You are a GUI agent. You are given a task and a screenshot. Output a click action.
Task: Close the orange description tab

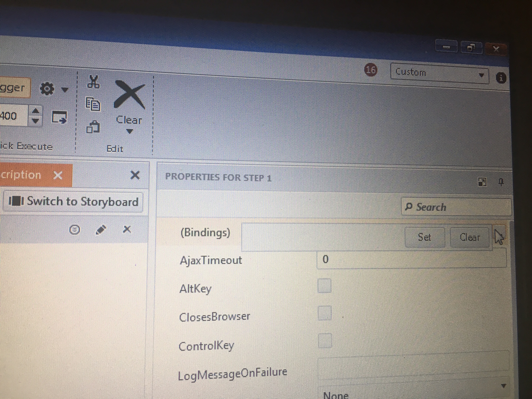point(58,175)
